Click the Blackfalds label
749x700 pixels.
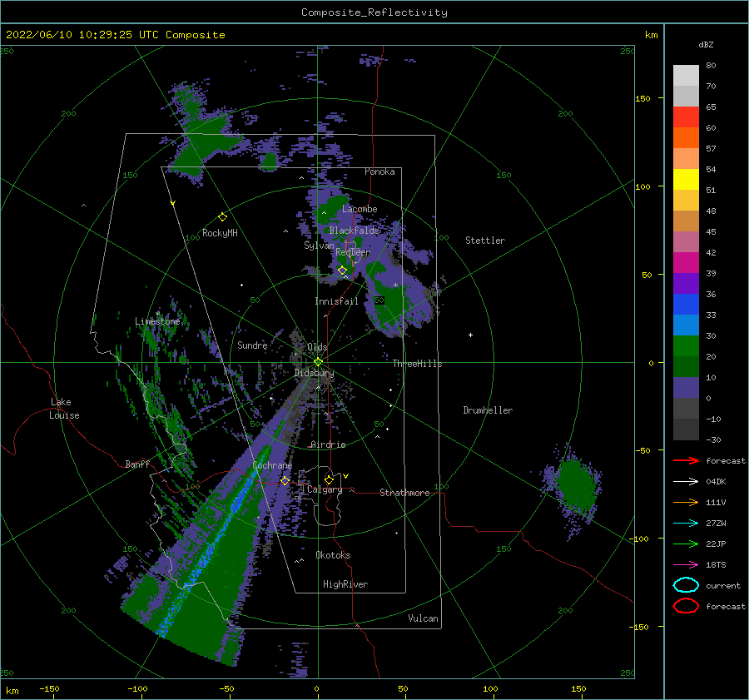coord(354,231)
